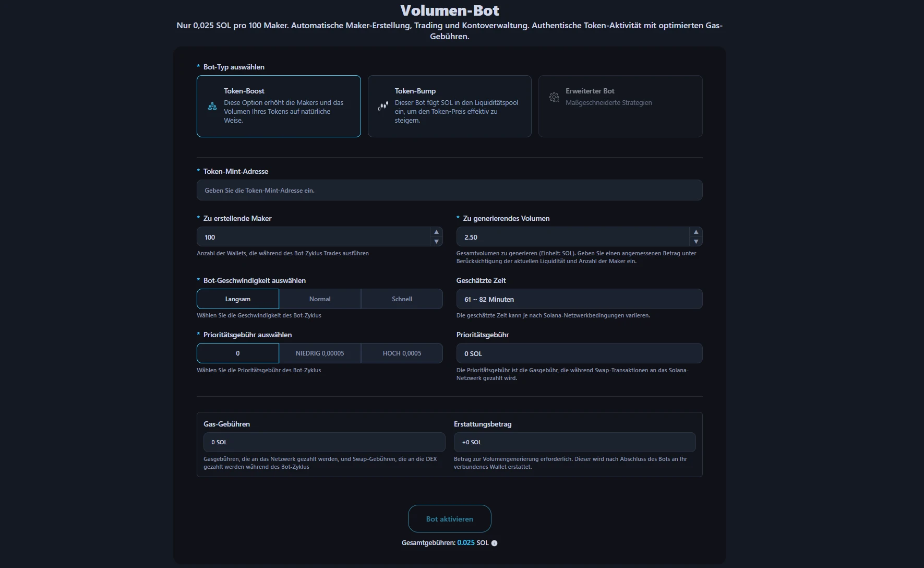Click the Token-Bump candlestick chart icon

383,106
